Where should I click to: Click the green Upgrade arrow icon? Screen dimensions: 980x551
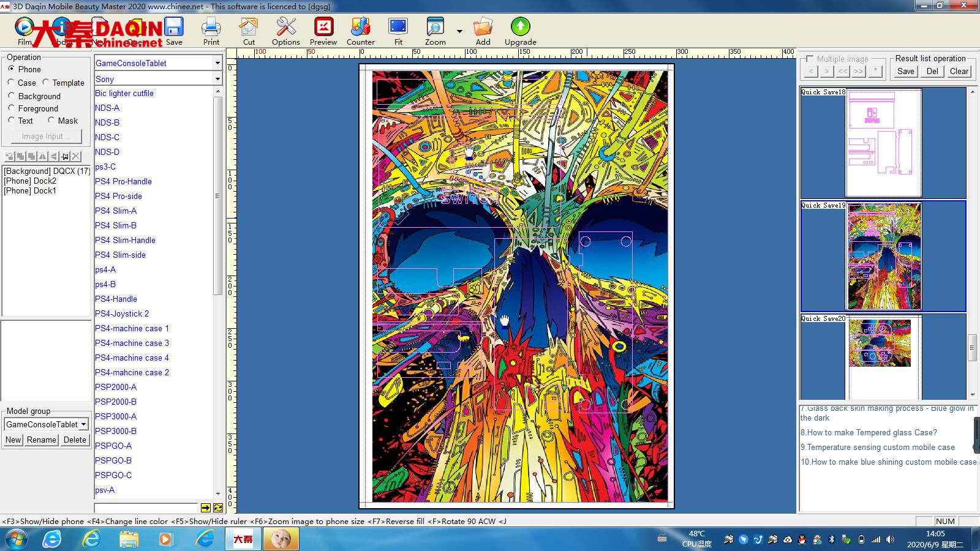point(520,27)
